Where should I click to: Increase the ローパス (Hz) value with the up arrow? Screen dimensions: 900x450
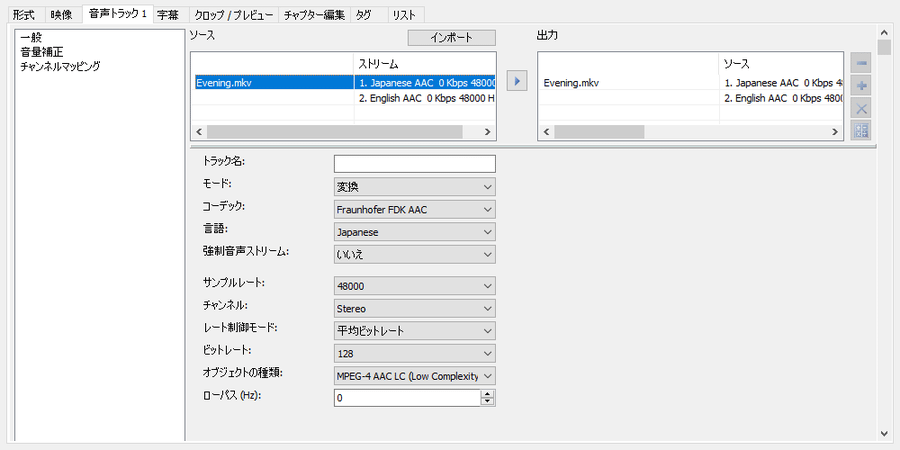click(x=488, y=394)
